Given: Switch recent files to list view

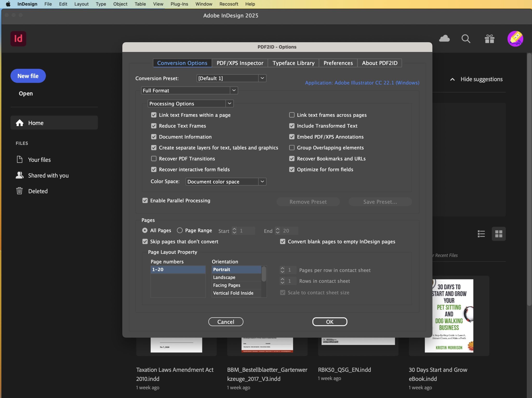Looking at the screenshot, I should (481, 234).
